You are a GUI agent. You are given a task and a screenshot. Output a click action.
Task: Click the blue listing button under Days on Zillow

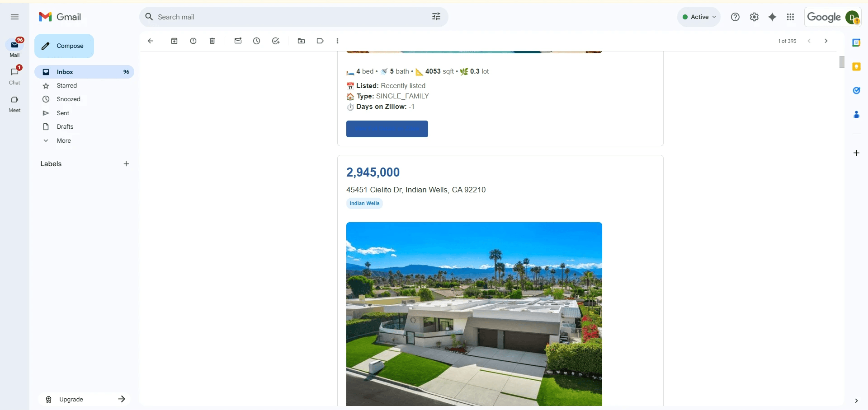(x=387, y=129)
